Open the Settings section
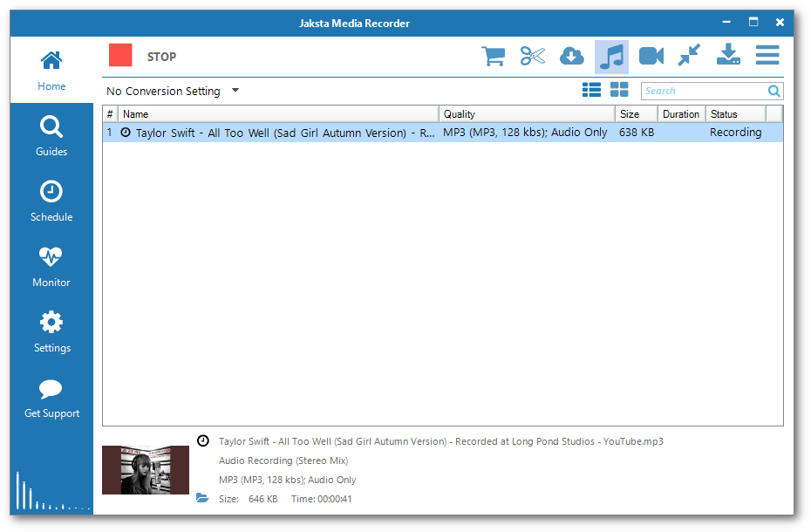The height and width of the screenshot is (532, 811). (51, 332)
